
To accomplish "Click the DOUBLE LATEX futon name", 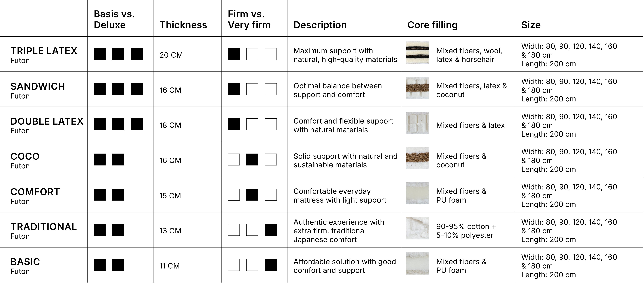I will click(47, 121).
